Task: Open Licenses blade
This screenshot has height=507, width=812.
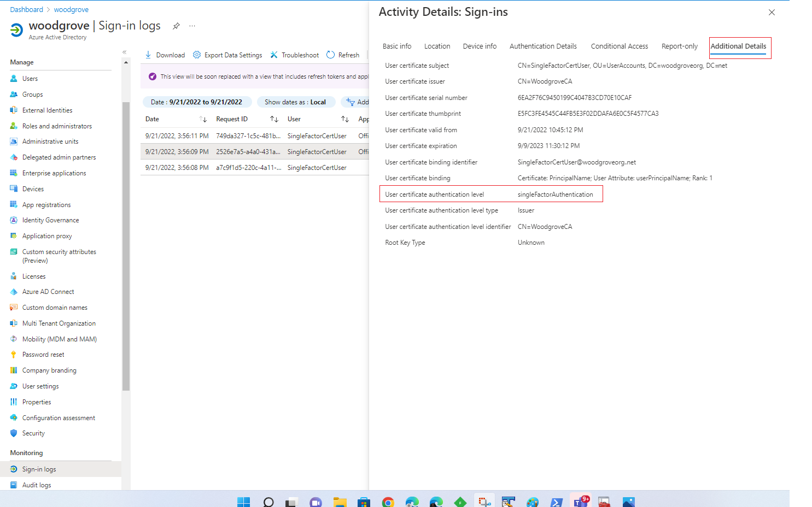Action: click(x=34, y=276)
